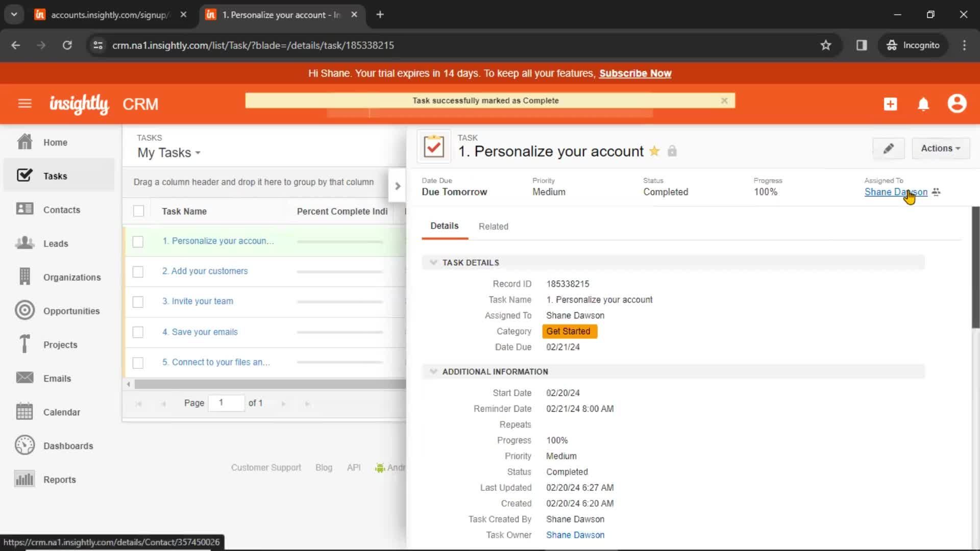Check the box for Connect to your files row
Image resolution: width=980 pixels, height=551 pixels.
click(x=138, y=362)
